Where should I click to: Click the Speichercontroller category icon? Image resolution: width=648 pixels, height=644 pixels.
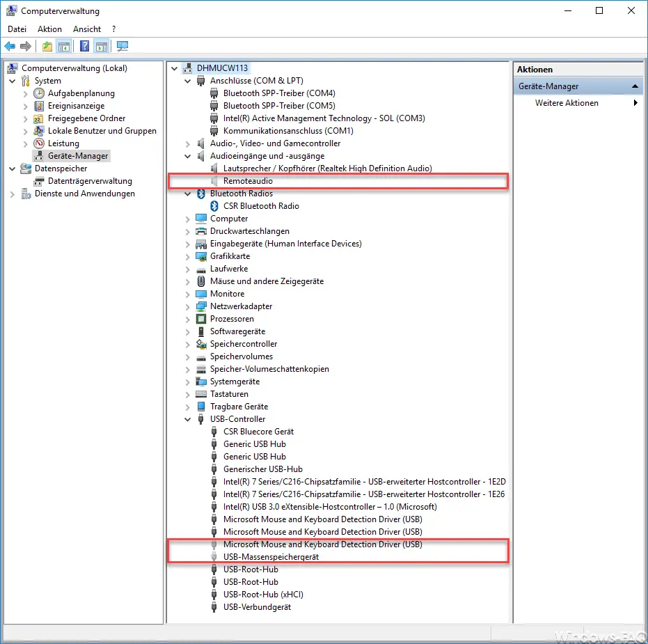click(x=201, y=344)
